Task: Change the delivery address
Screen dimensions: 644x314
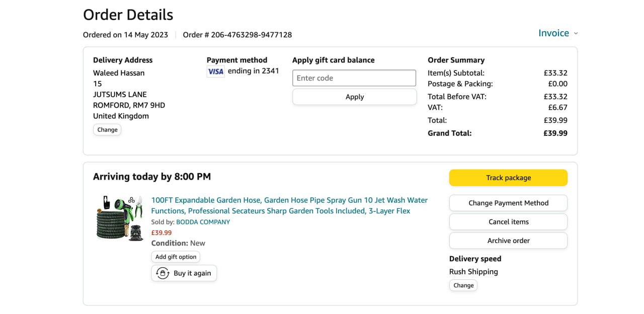Action: pyautogui.click(x=107, y=130)
